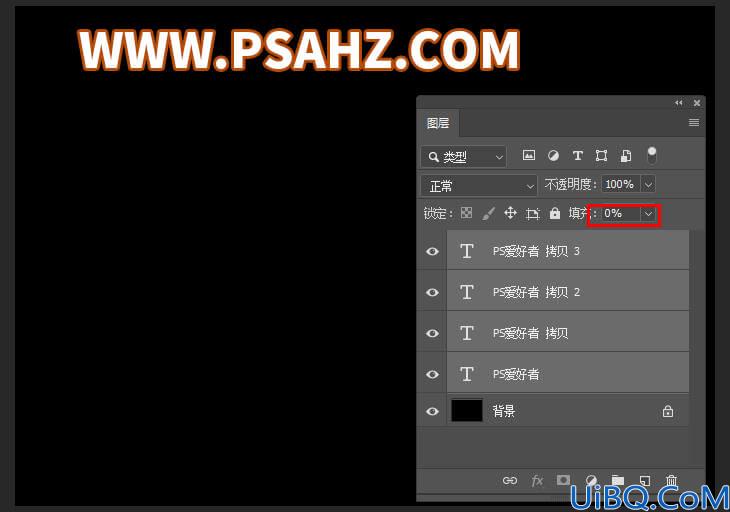
Task: Lock position move icon
Action: click(x=510, y=213)
